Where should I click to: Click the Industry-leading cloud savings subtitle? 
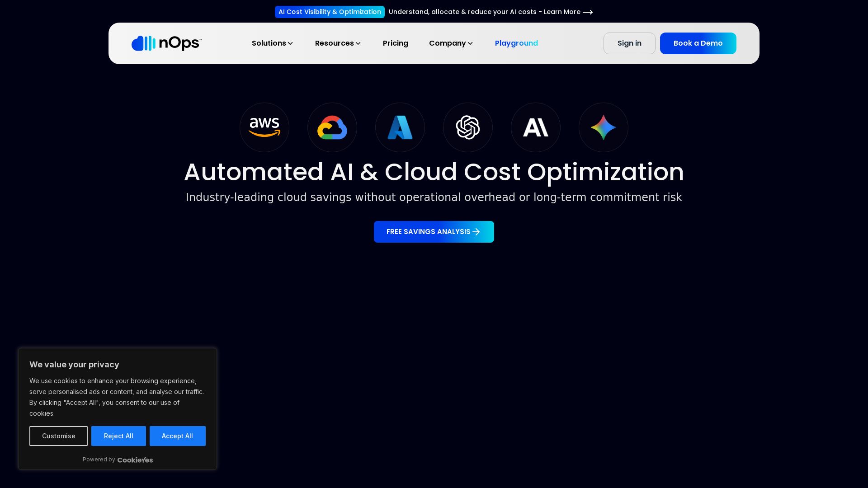(x=434, y=197)
